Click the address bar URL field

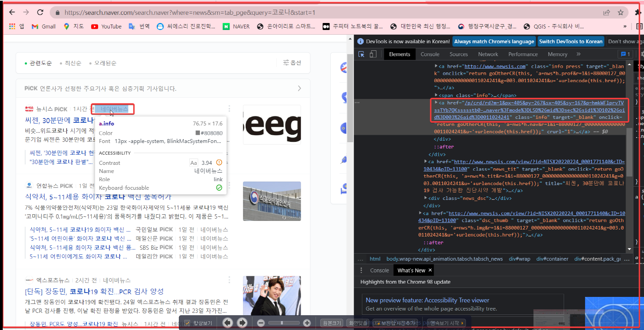pos(327,12)
